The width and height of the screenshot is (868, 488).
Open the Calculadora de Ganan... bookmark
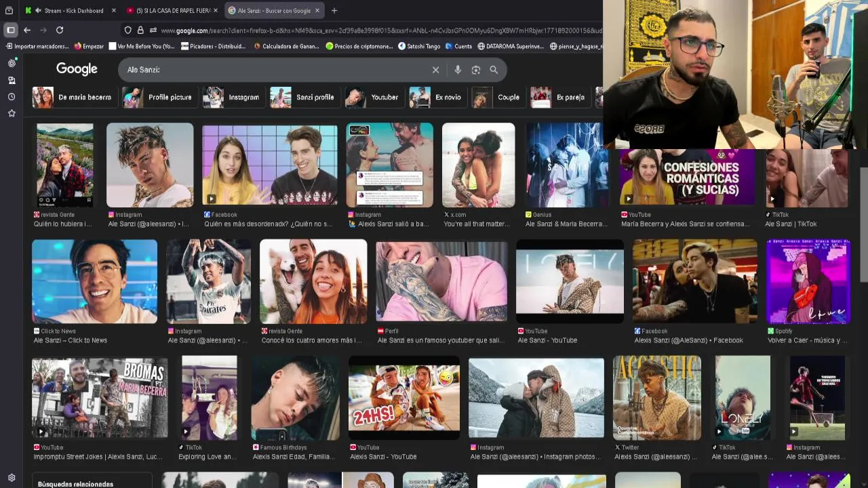tap(285, 46)
